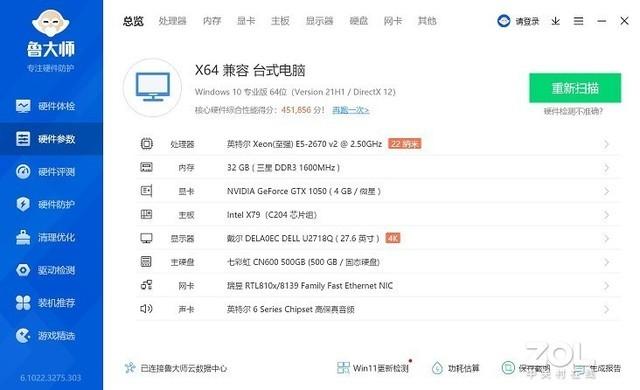
Task: Open 游戏精选 in the sidebar
Action: [46, 336]
